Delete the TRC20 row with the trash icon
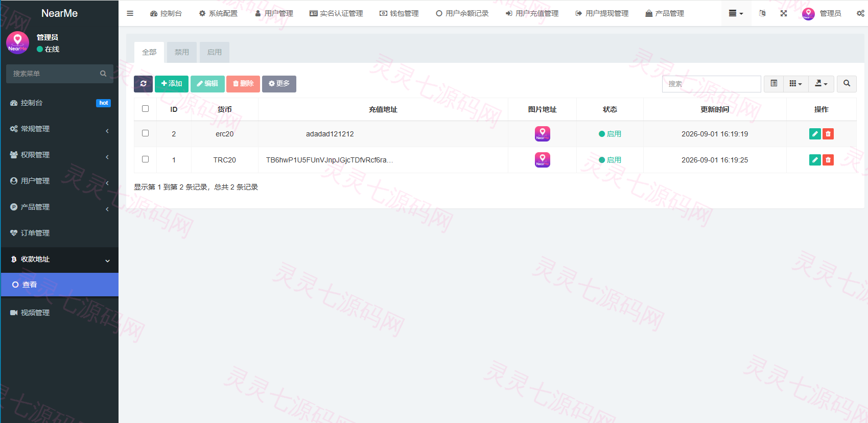 [x=828, y=160]
